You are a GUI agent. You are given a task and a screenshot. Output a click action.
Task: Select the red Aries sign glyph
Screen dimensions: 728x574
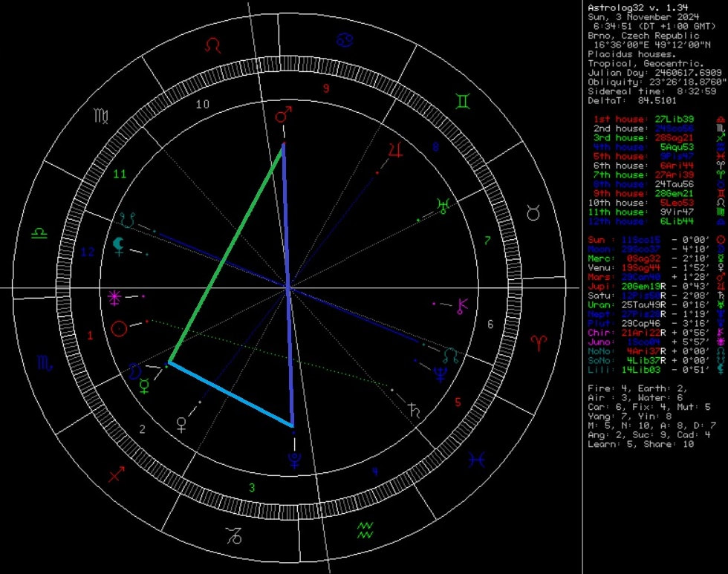[537, 342]
